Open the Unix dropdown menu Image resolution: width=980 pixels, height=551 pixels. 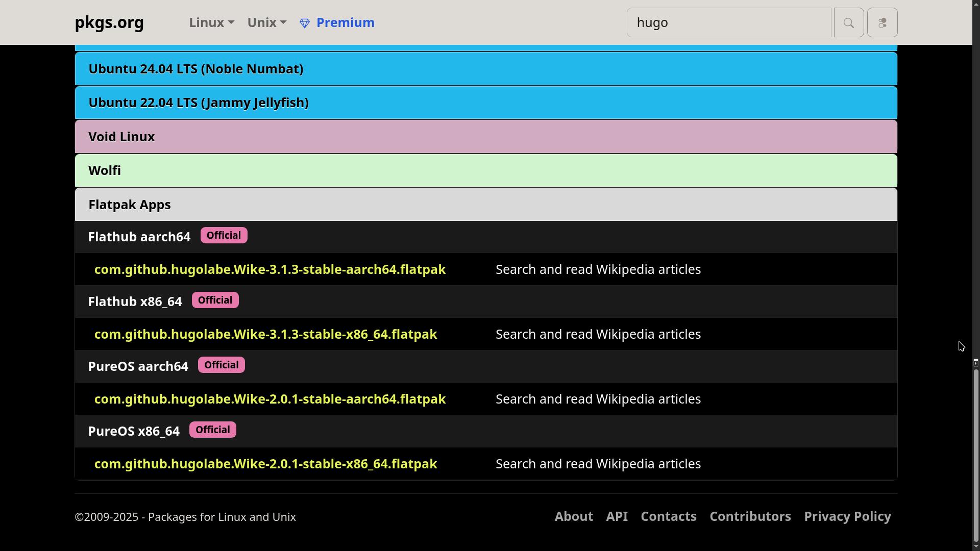(x=266, y=22)
